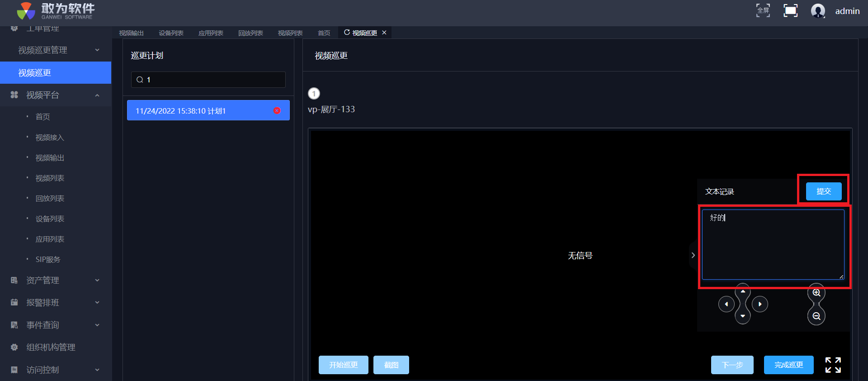
Task: Open 设备列表 in the sidebar menu
Action: [50, 219]
